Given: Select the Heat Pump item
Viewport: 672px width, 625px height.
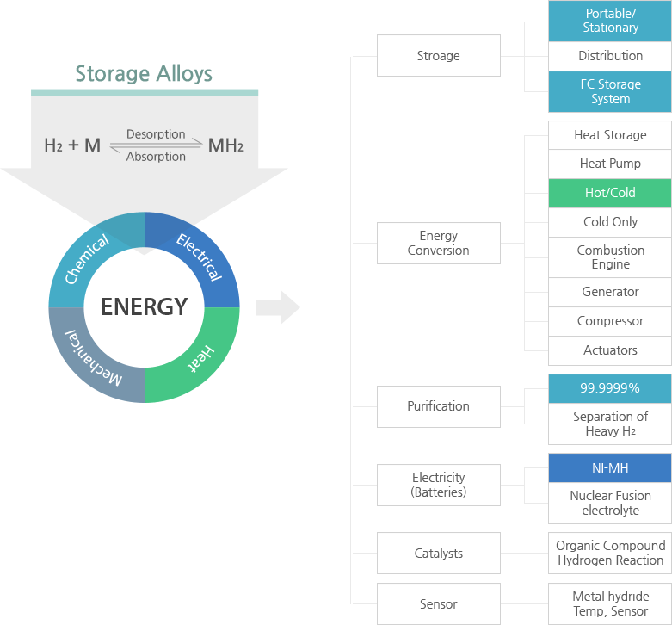Looking at the screenshot, I should (610, 164).
